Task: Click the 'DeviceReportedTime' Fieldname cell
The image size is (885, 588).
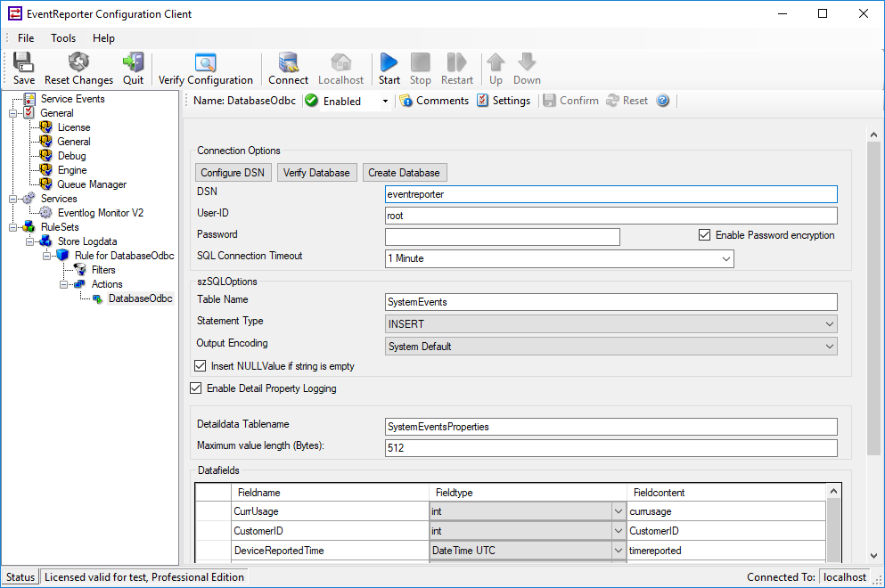Action: [x=330, y=551]
